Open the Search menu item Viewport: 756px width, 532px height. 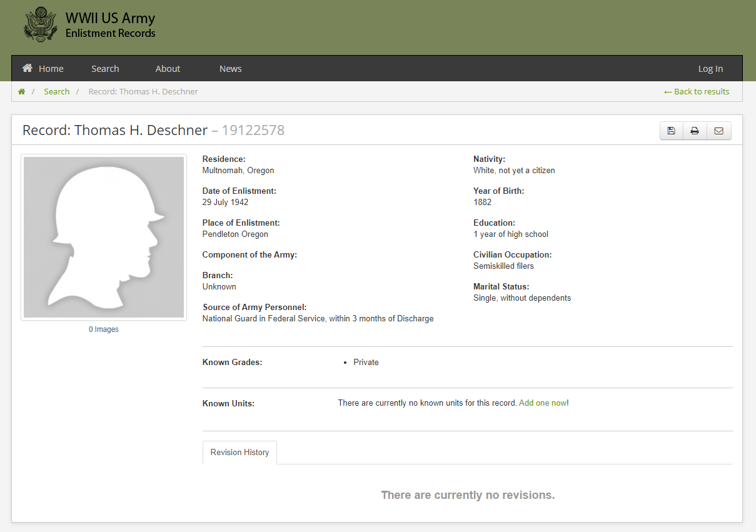[105, 69]
